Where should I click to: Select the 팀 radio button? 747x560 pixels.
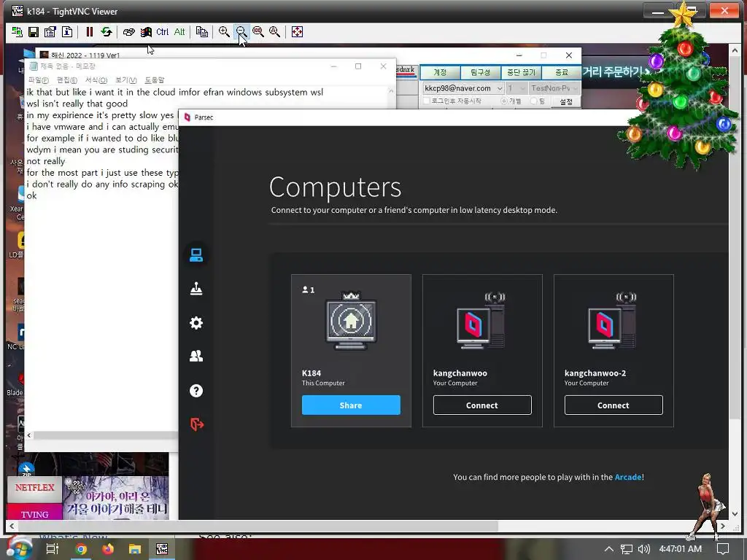533,101
